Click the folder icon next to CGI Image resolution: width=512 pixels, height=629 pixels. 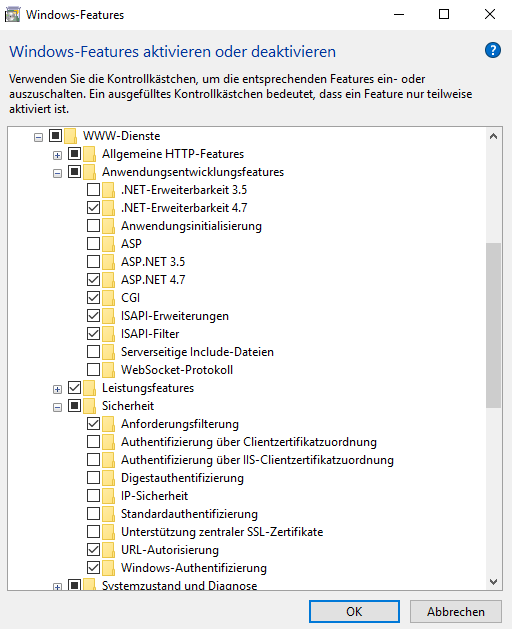(108, 298)
